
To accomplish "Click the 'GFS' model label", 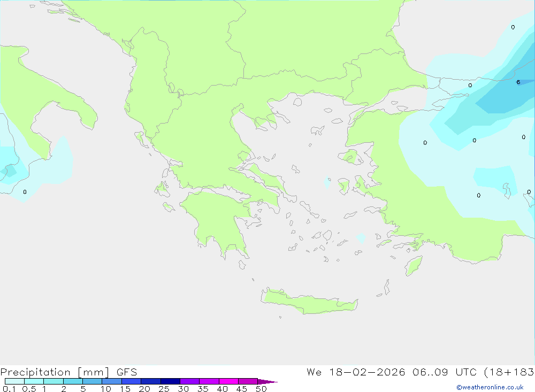I will pyautogui.click(x=127, y=372).
